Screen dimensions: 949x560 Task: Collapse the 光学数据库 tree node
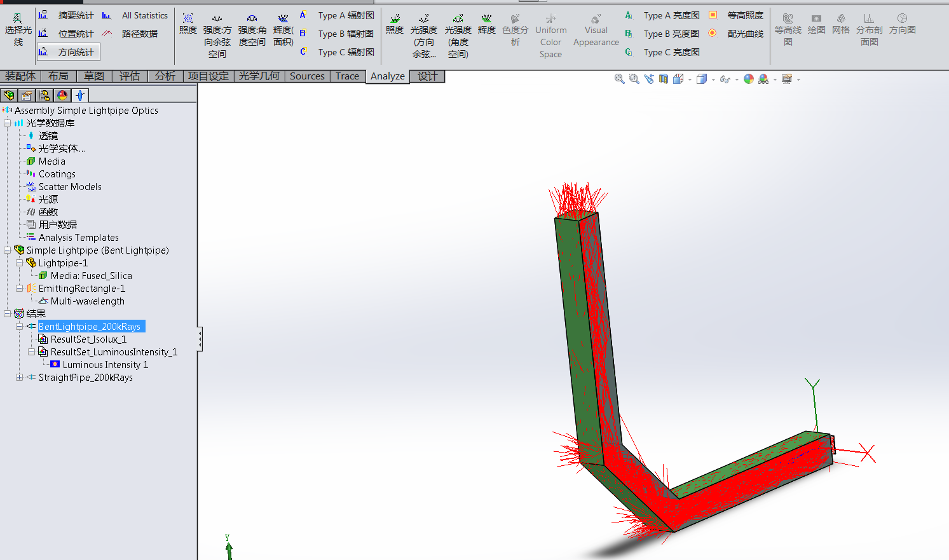coord(8,123)
